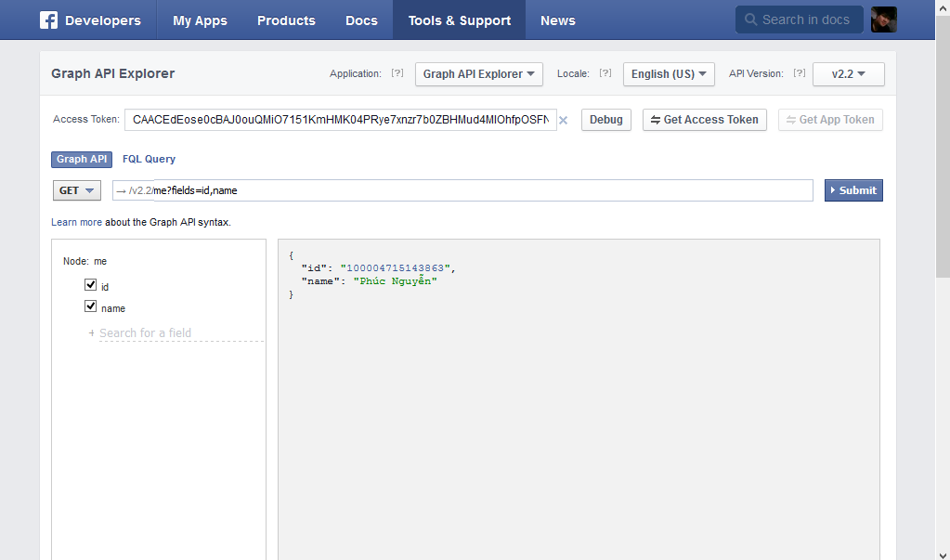The image size is (950, 560).
Task: Click the search magnifier icon in docs
Action: pos(750,20)
